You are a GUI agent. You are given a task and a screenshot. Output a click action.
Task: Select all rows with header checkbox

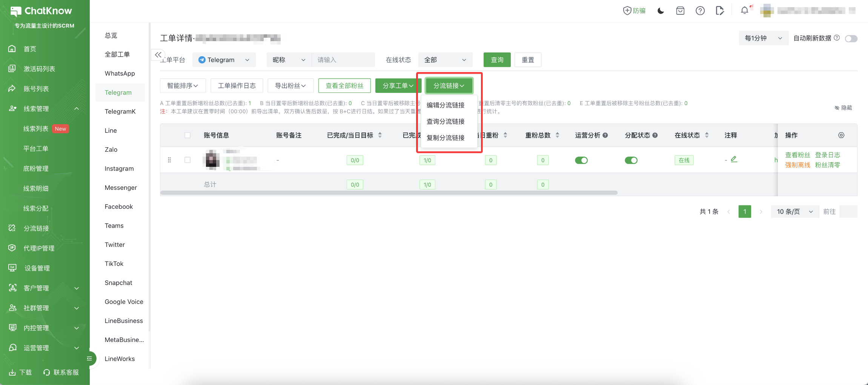pyautogui.click(x=187, y=135)
